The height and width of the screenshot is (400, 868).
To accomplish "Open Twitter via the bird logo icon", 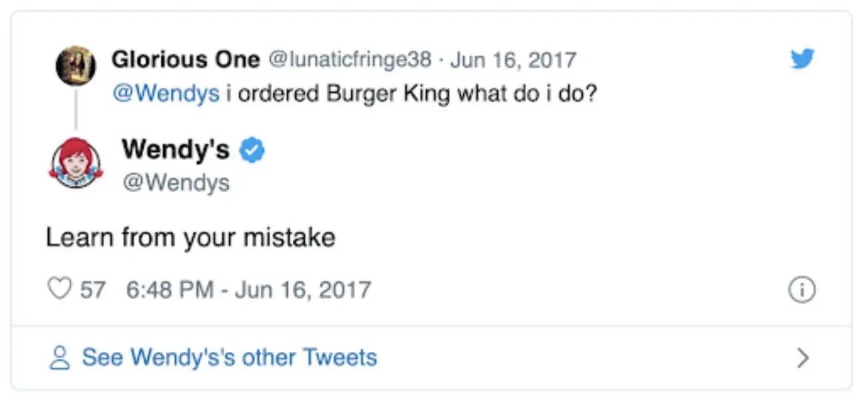I will (x=803, y=59).
